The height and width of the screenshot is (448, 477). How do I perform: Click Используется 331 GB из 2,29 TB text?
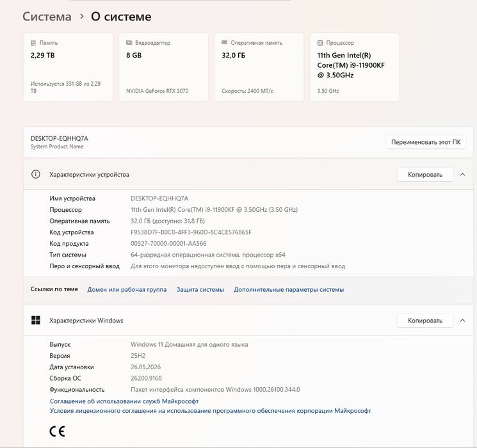65,87
